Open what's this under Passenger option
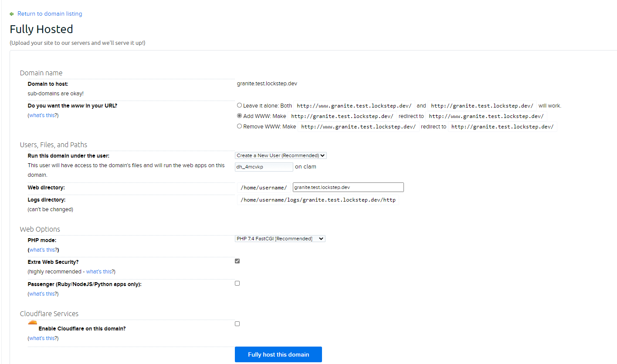Viewport: 617px width, 364px height. click(42, 293)
